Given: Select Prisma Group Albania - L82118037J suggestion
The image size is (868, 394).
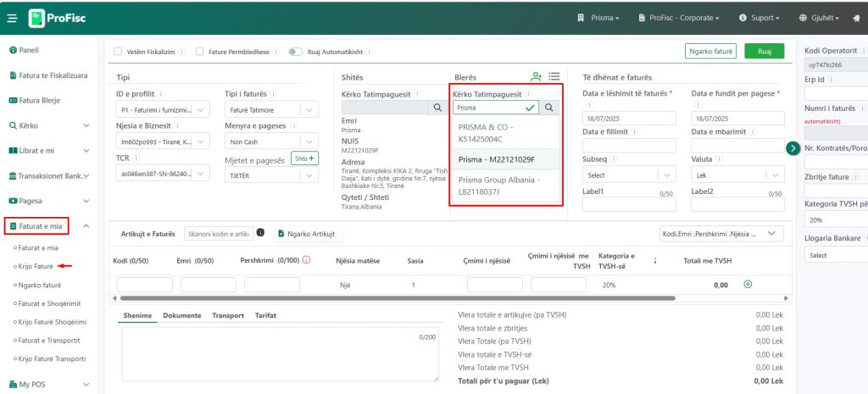Looking at the screenshot, I should (x=507, y=186).
